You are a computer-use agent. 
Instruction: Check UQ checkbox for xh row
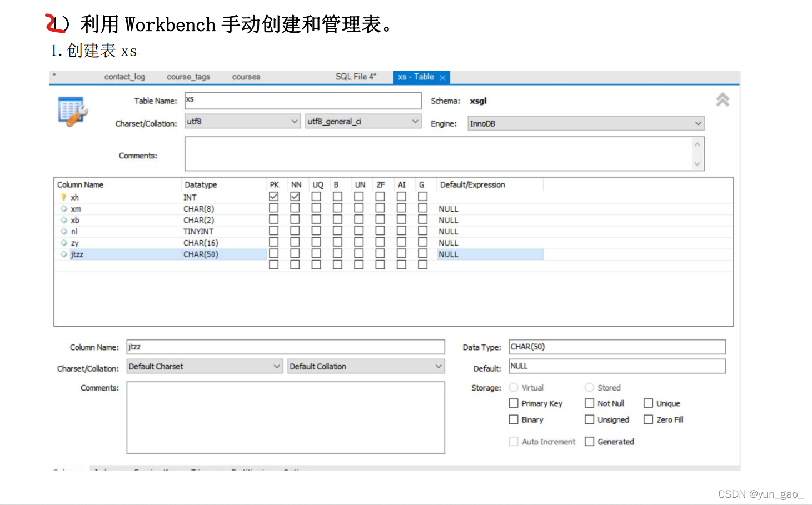click(x=316, y=197)
